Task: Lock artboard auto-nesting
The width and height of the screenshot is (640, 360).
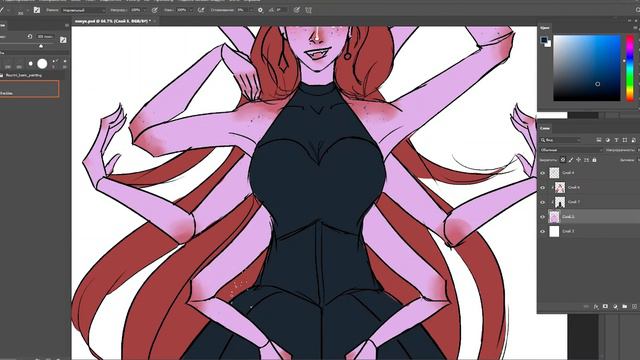Action: (587, 160)
